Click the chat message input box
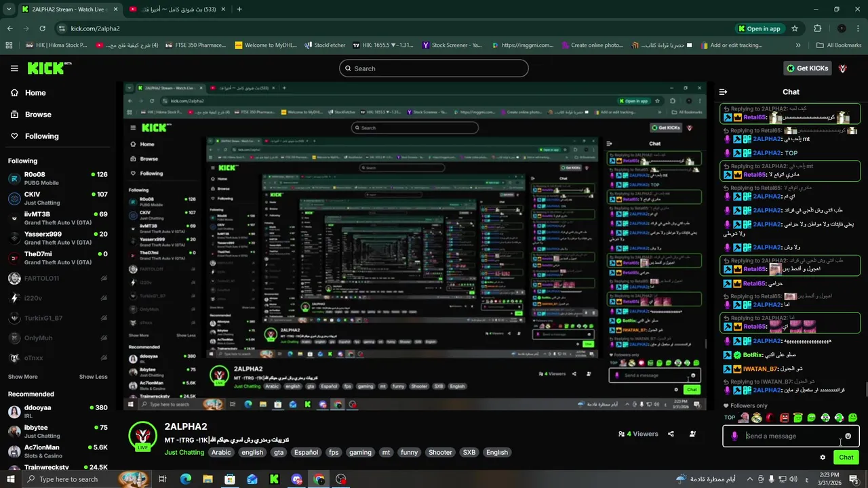The image size is (868, 488). click(790, 436)
